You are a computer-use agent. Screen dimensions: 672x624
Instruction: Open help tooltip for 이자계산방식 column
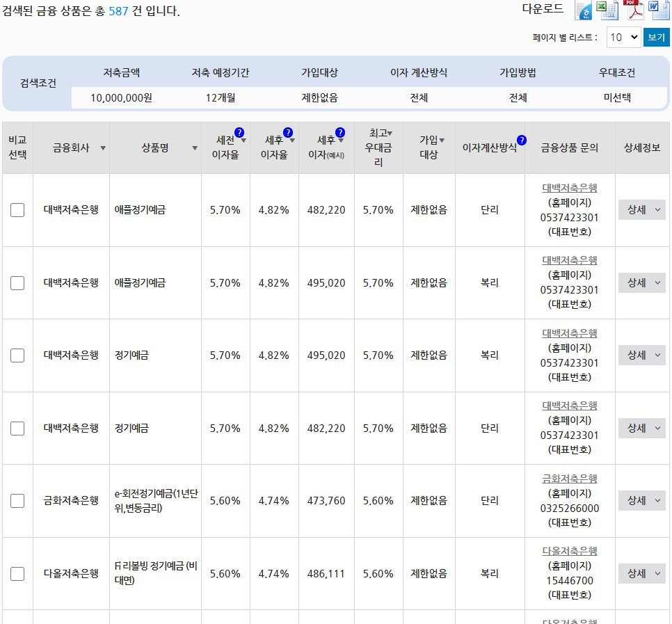pos(522,140)
